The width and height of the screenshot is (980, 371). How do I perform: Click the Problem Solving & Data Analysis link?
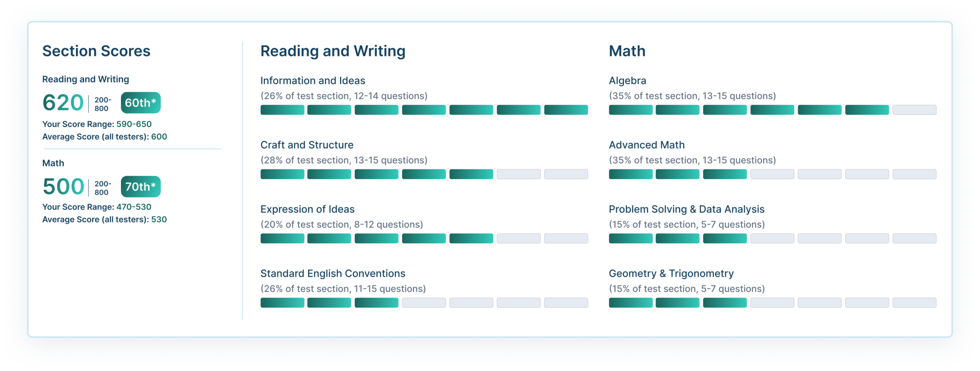(686, 209)
